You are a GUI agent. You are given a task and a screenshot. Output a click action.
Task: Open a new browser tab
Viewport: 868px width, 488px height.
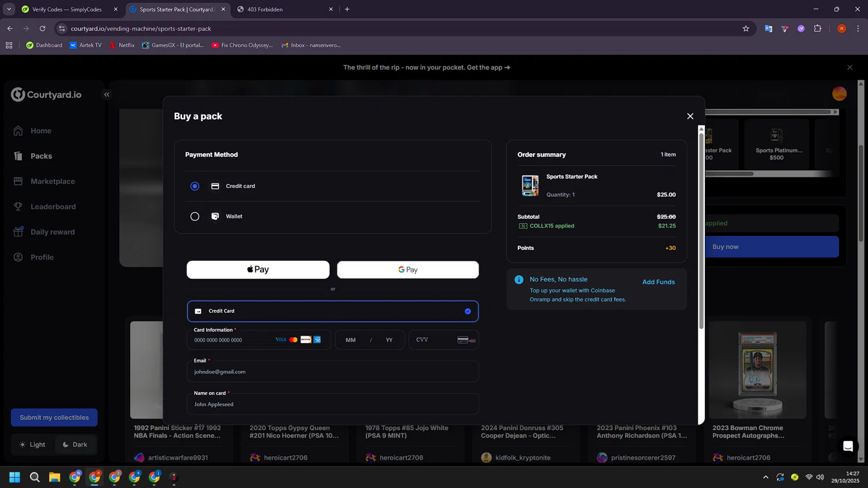347,9
